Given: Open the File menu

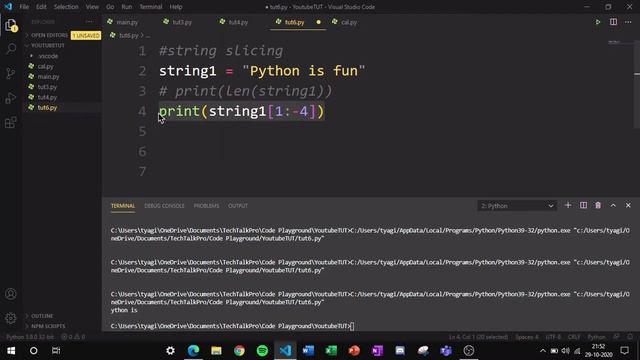Looking at the screenshot, I should [24, 7].
